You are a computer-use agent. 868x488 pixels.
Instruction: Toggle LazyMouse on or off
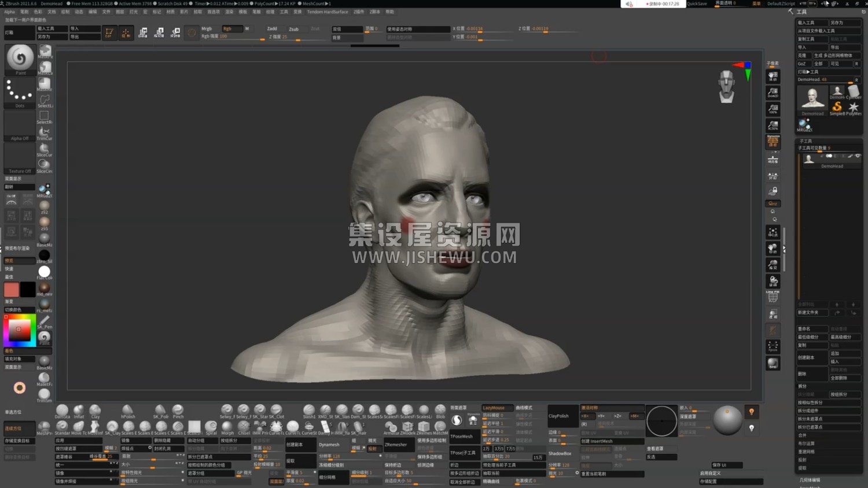click(497, 408)
